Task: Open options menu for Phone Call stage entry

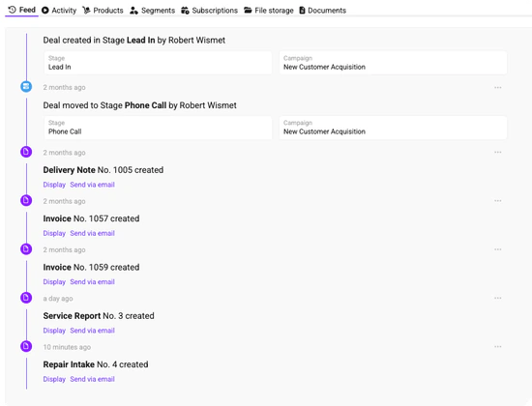Action: (498, 88)
